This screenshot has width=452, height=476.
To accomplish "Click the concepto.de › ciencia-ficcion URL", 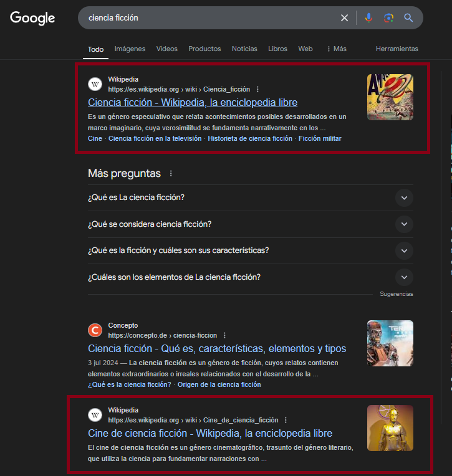I will click(x=163, y=335).
